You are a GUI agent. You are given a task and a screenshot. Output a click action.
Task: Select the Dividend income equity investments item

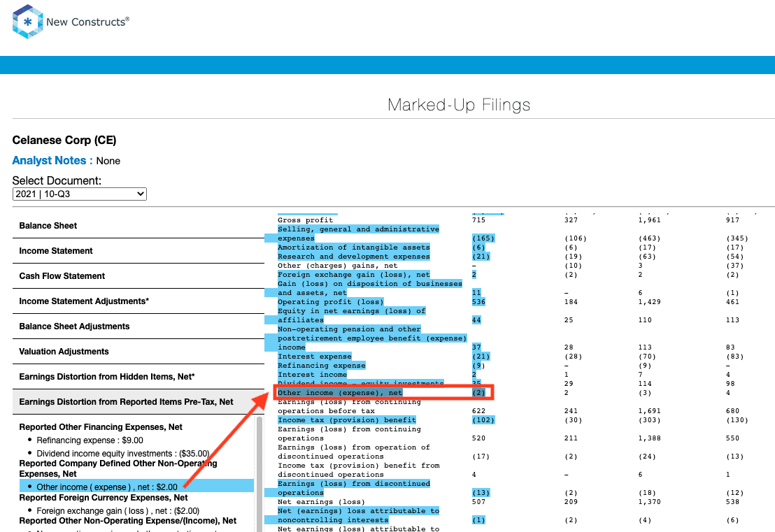click(x=123, y=454)
